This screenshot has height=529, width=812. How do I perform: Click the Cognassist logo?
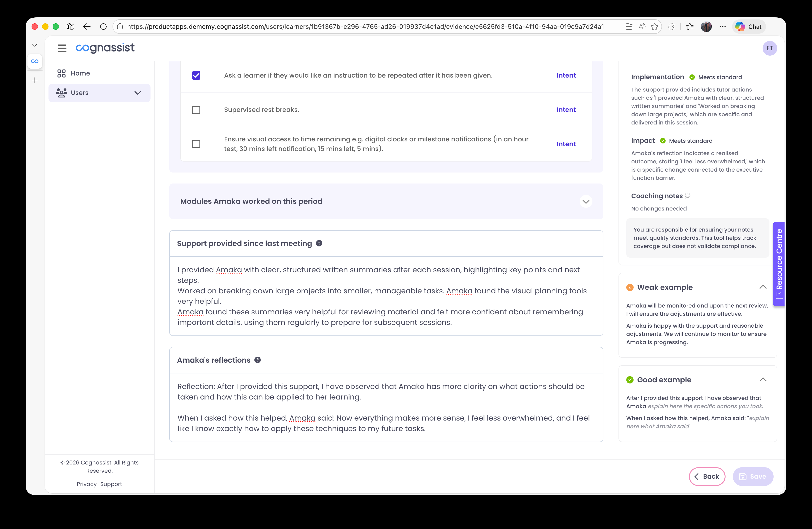pyautogui.click(x=105, y=48)
